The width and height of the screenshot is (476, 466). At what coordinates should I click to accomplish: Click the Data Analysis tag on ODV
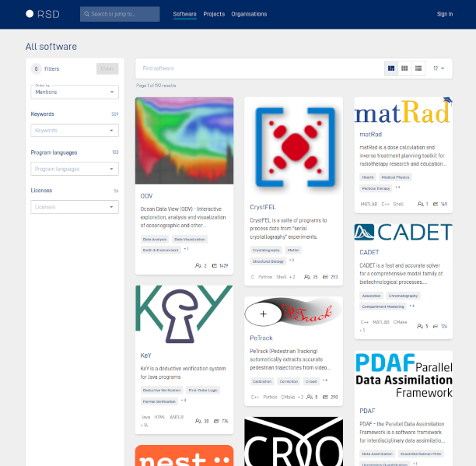(x=155, y=239)
